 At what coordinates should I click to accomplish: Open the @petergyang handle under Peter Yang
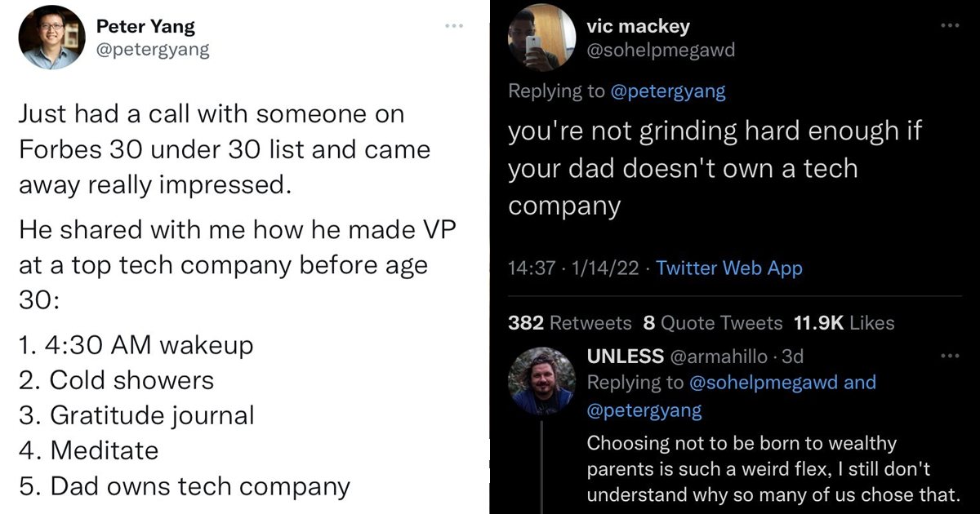153,50
